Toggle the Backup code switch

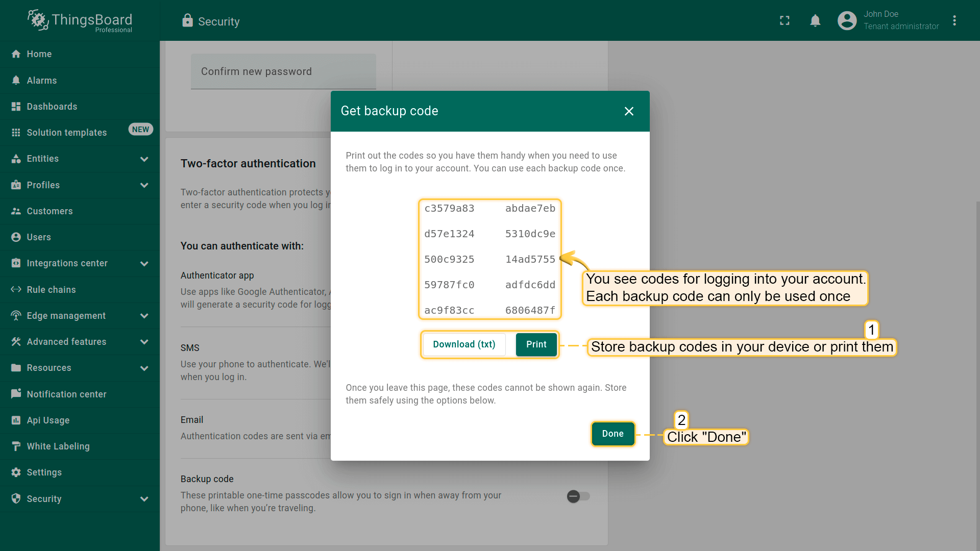tap(578, 496)
